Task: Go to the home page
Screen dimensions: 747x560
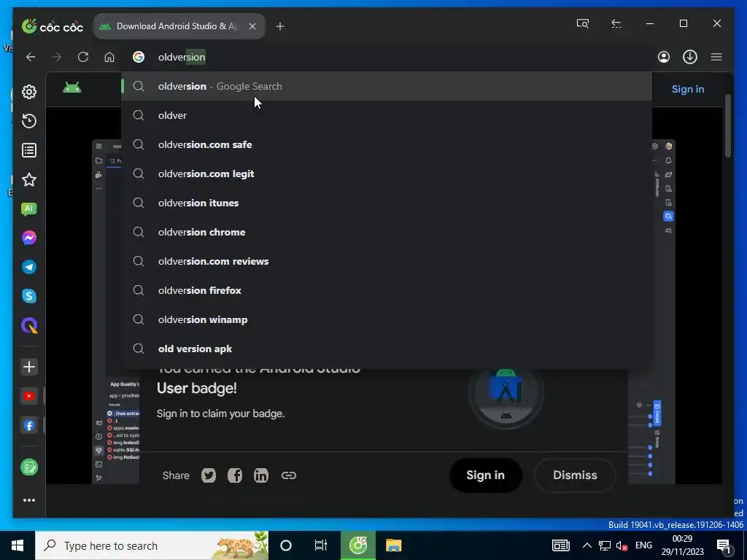Action: click(x=109, y=57)
